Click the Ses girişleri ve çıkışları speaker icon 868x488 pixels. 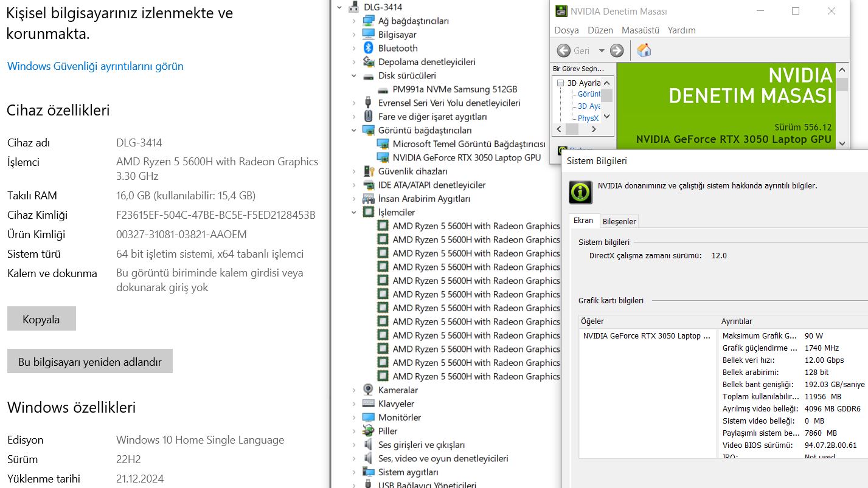click(x=368, y=444)
